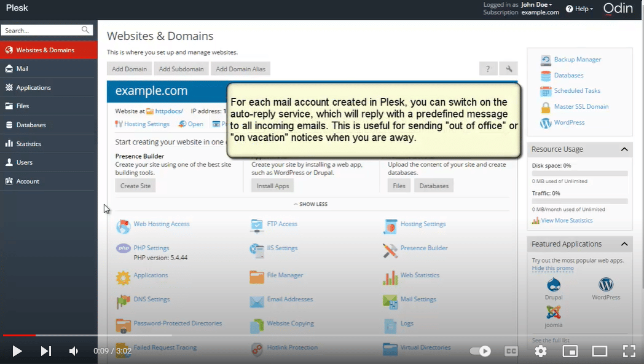Click the File Manager folder icon

pos(257,277)
